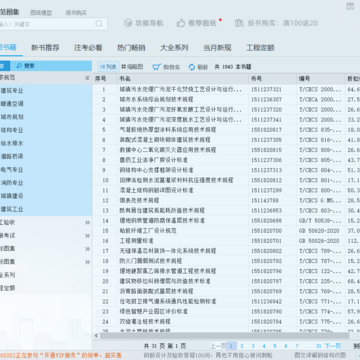360x360 pixels.
Task: Go to page 2 in pagination
Action: click(x=242, y=346)
